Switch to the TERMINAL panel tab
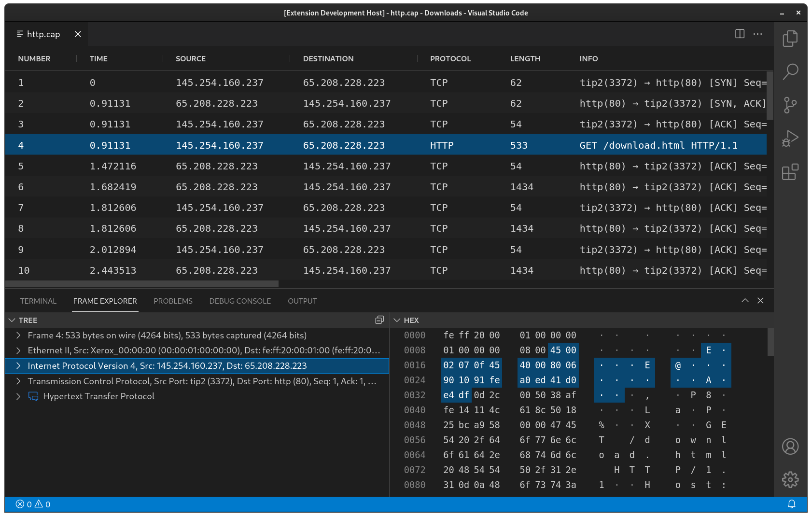The width and height of the screenshot is (812, 517). [x=38, y=301]
